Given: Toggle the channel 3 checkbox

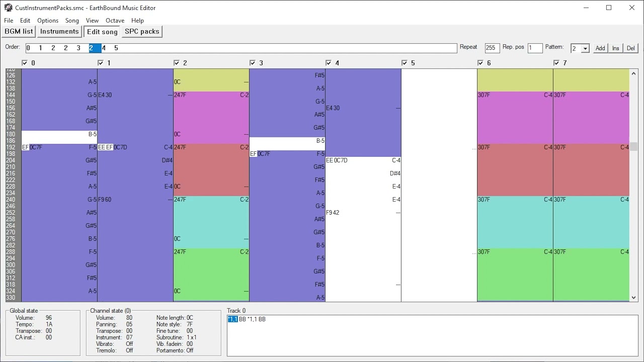Looking at the screenshot, I should point(253,63).
